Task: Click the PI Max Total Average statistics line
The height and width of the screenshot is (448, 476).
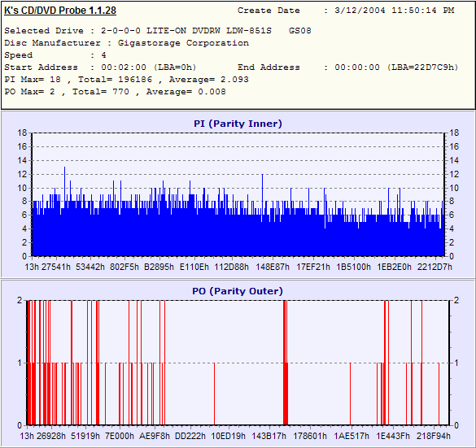Action: click(127, 80)
